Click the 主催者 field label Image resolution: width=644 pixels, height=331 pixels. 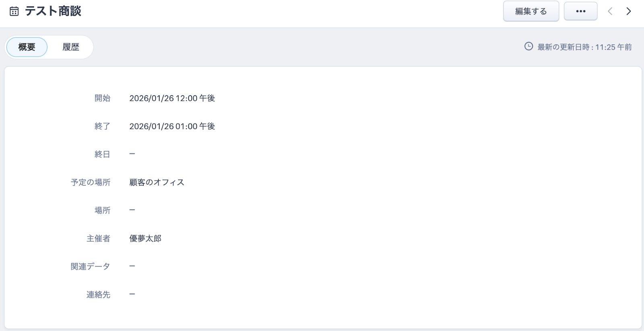click(98, 238)
